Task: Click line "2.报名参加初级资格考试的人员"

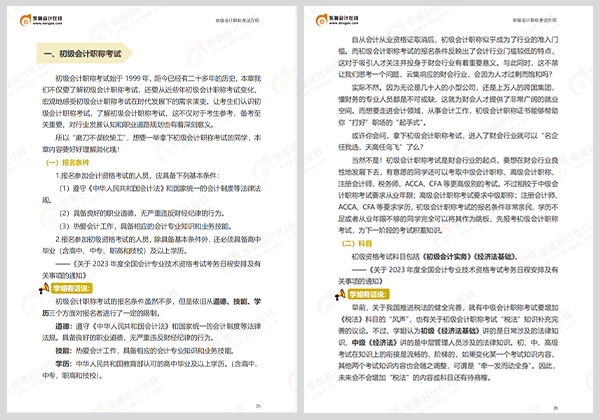Action: point(158,239)
